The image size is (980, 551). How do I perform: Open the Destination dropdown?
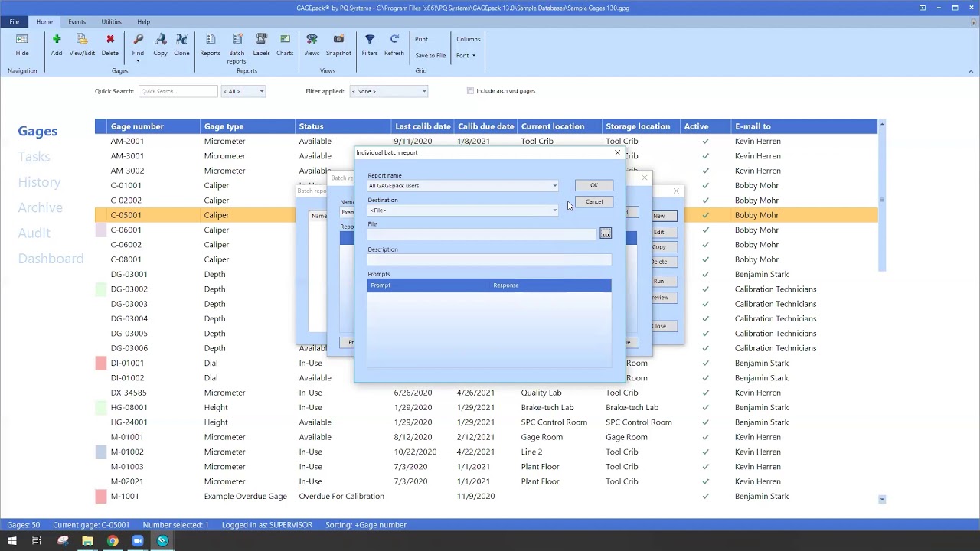tap(555, 210)
